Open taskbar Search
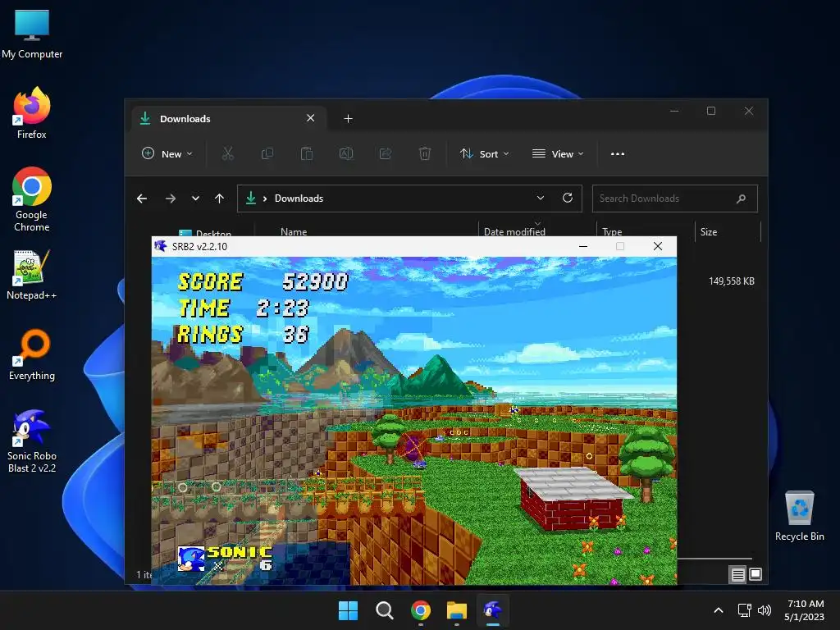This screenshot has width=840, height=630. click(384, 610)
